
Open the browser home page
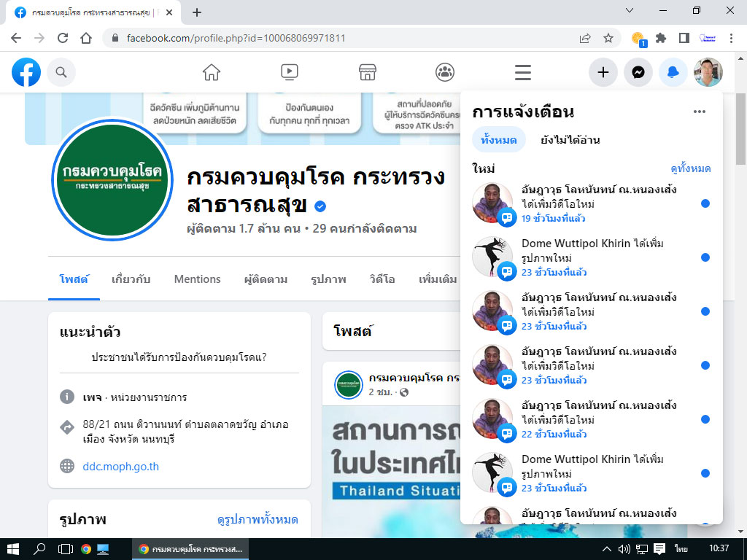pyautogui.click(x=86, y=38)
